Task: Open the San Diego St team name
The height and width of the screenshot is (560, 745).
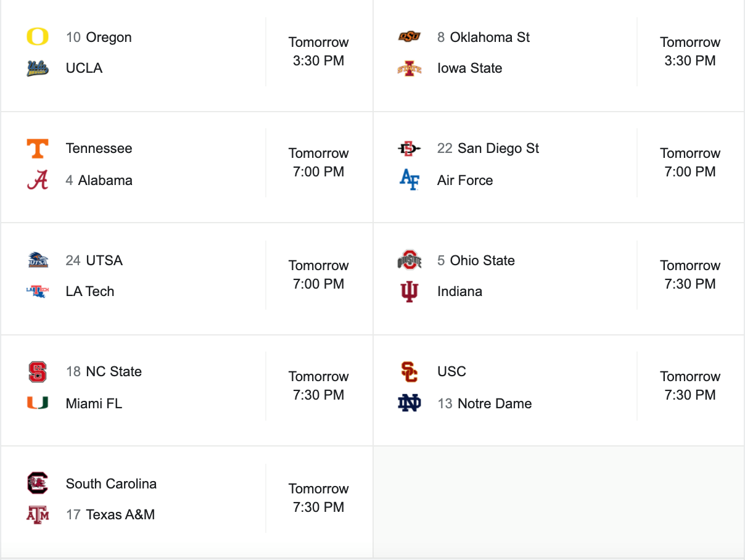Action: coord(498,148)
